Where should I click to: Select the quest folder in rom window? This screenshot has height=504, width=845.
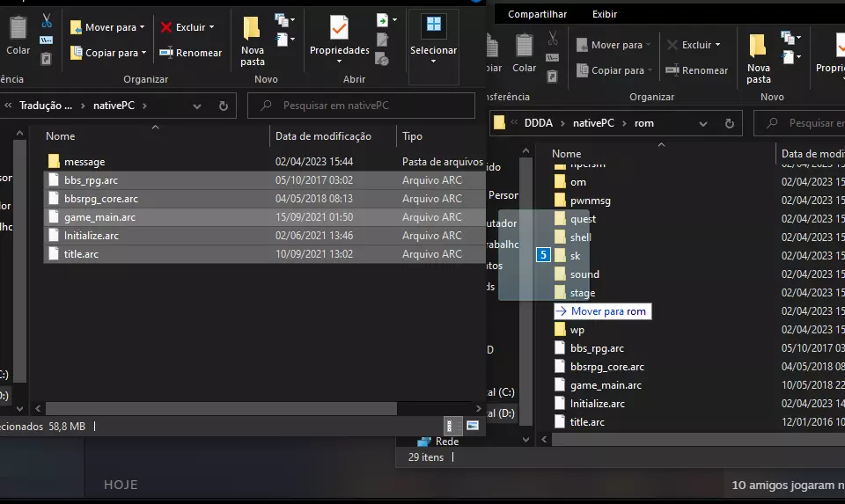point(583,219)
